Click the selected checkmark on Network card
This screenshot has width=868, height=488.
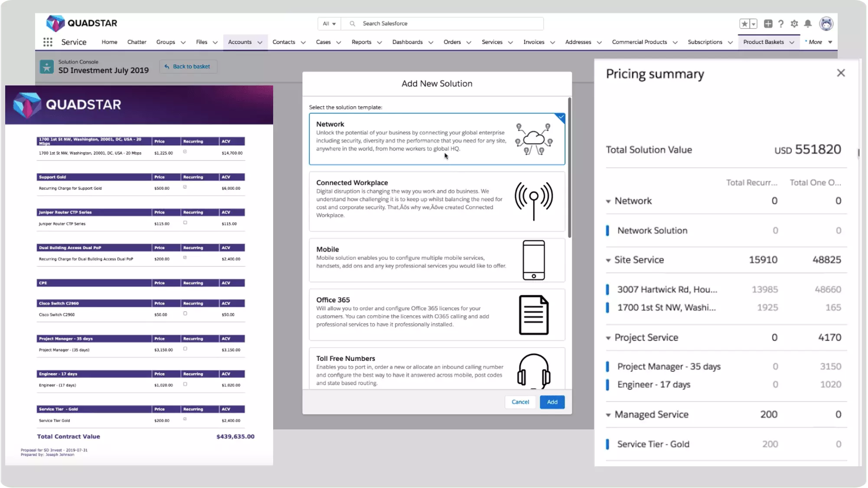tap(560, 118)
